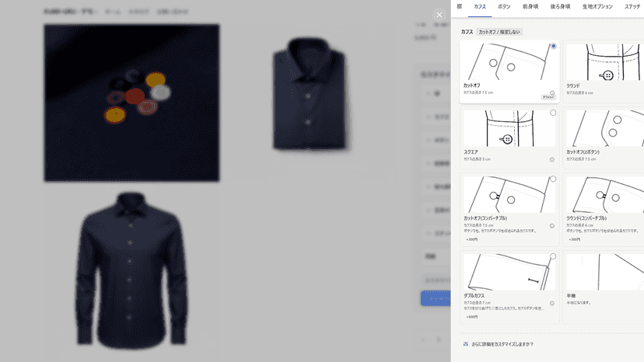Show info for カットオフ(コンバーチブル) cuff
Image resolution: width=644 pixels, height=362 pixels.
552,226
